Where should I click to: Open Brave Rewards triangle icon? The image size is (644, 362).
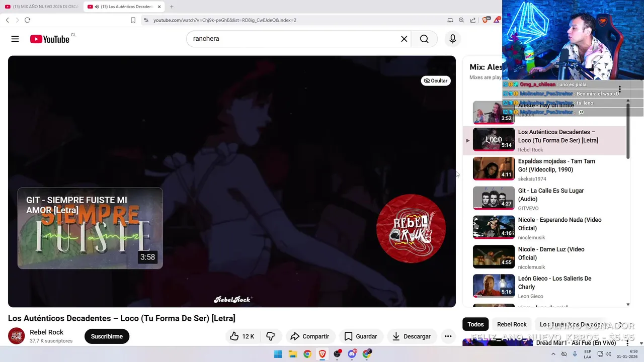[x=497, y=20]
